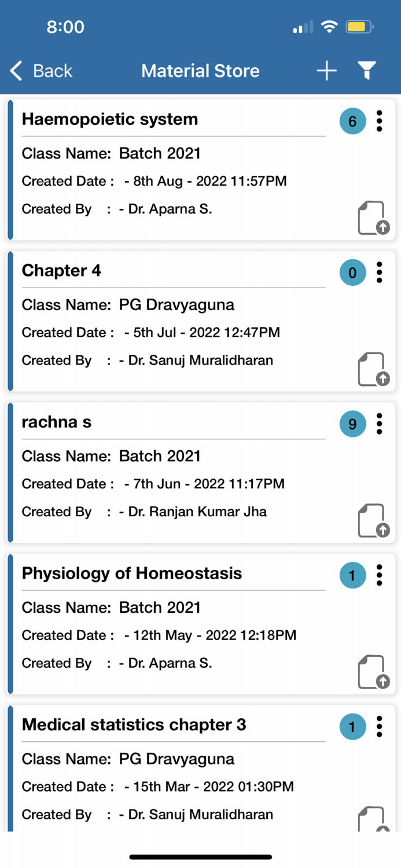Upload file to Haemopoietic system material
This screenshot has width=401, height=868.
pyautogui.click(x=373, y=218)
